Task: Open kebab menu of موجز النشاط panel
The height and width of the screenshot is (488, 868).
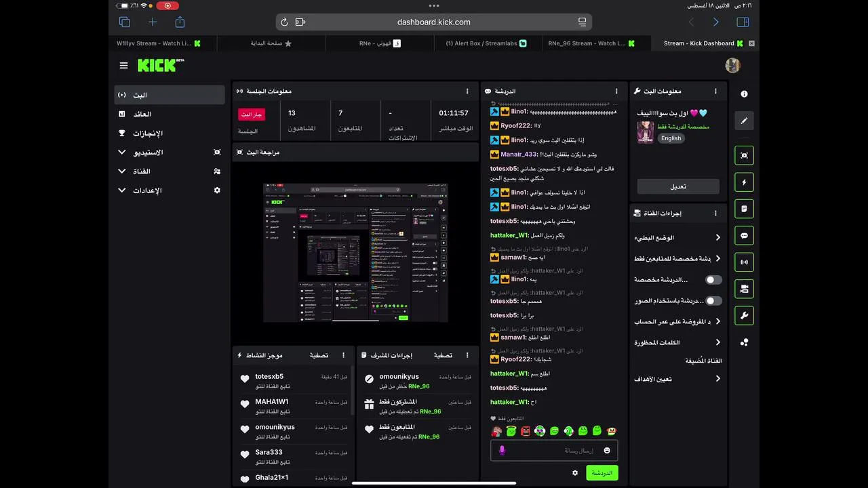Action: (x=344, y=355)
